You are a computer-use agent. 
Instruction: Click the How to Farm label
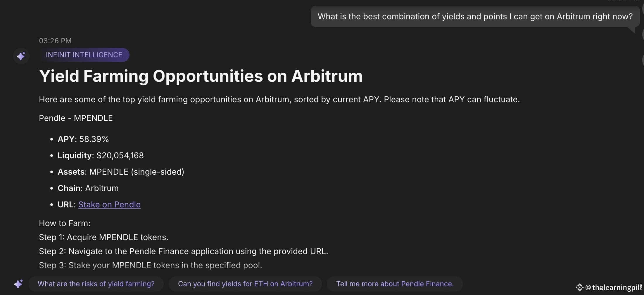pyautogui.click(x=65, y=223)
